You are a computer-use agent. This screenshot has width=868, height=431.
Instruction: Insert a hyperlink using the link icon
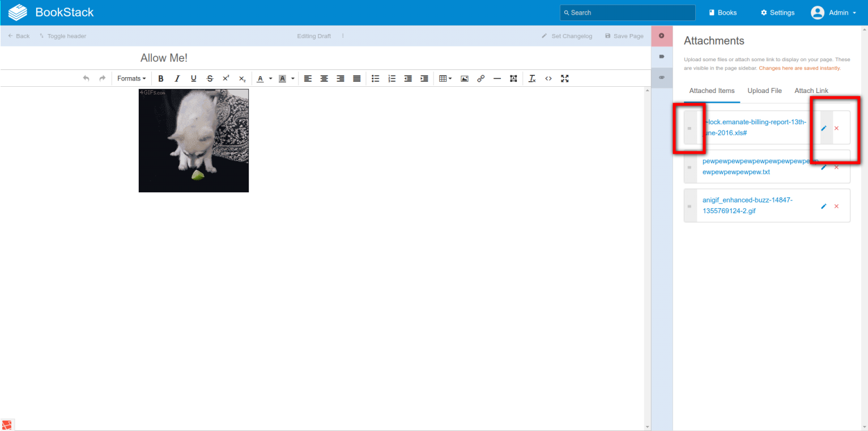pos(481,78)
